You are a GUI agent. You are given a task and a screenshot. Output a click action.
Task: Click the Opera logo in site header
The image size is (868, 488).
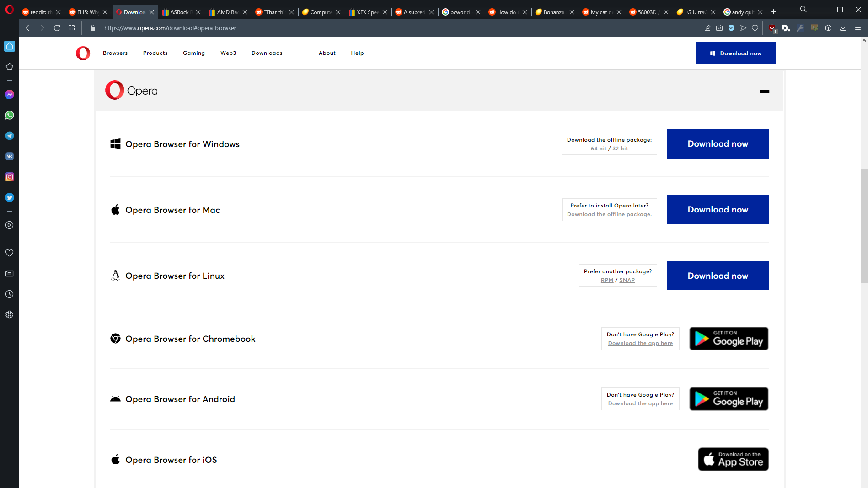click(83, 53)
